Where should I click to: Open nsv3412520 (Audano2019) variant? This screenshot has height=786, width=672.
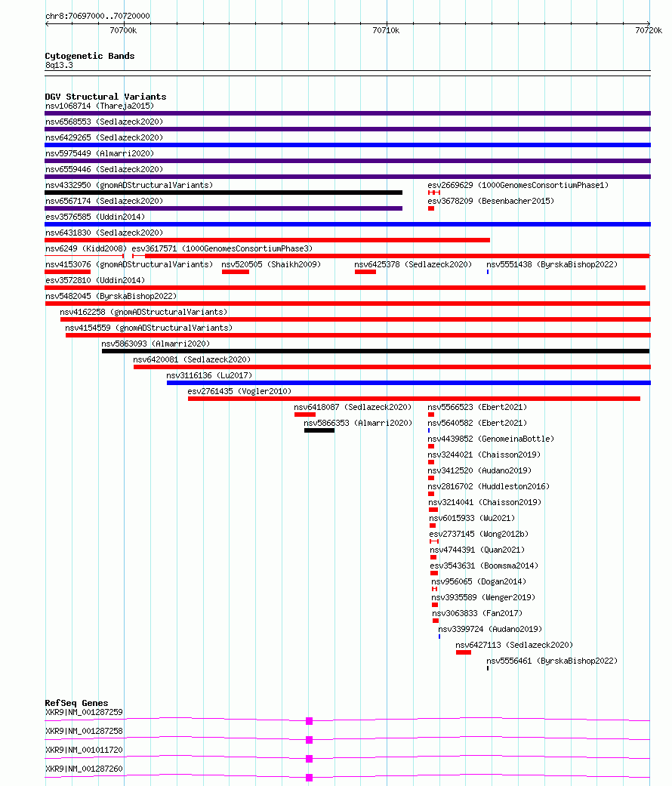pyautogui.click(x=479, y=470)
